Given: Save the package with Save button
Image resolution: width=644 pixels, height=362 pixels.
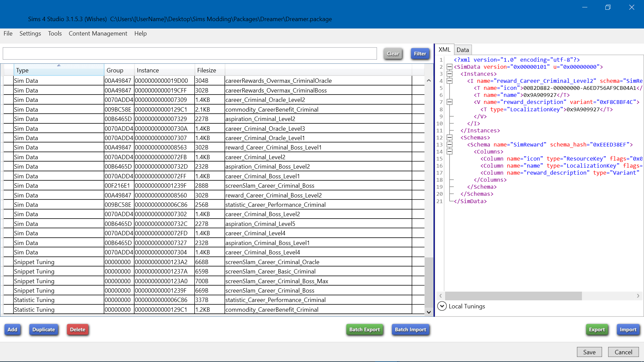Looking at the screenshot, I should pyautogui.click(x=589, y=352).
